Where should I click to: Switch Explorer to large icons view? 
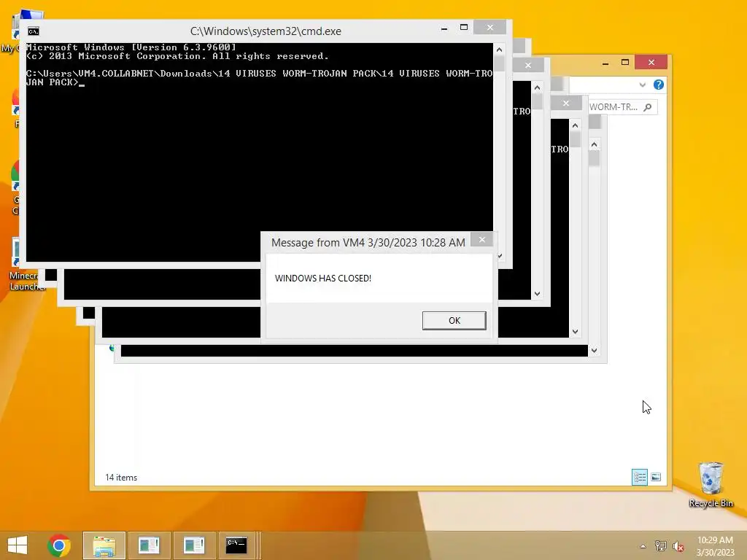[x=656, y=477]
